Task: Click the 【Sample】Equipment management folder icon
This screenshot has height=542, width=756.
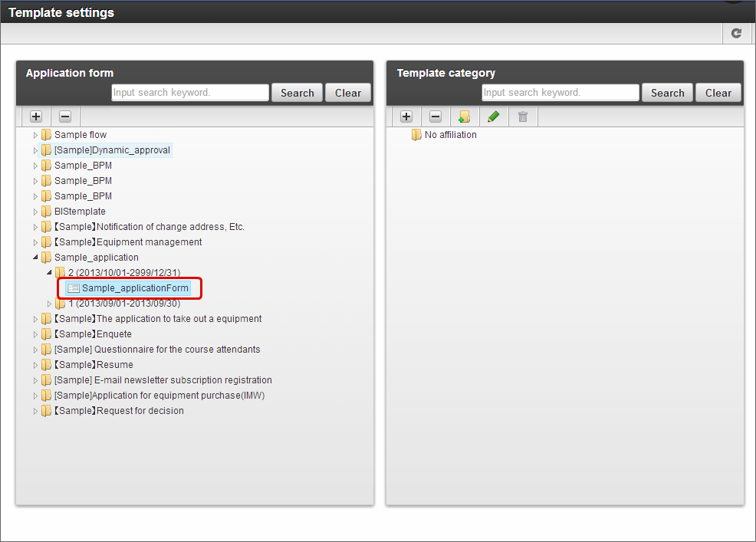Action: [46, 242]
